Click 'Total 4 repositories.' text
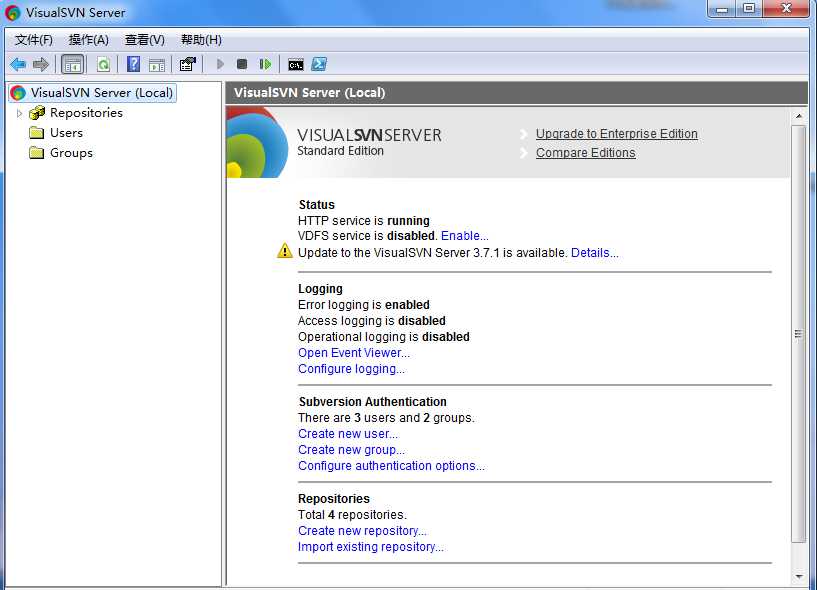This screenshot has height=590, width=817. coord(352,514)
